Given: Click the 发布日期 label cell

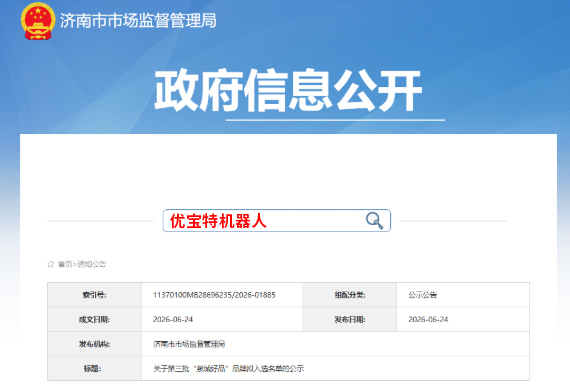Looking at the screenshot, I should pyautogui.click(x=349, y=319).
